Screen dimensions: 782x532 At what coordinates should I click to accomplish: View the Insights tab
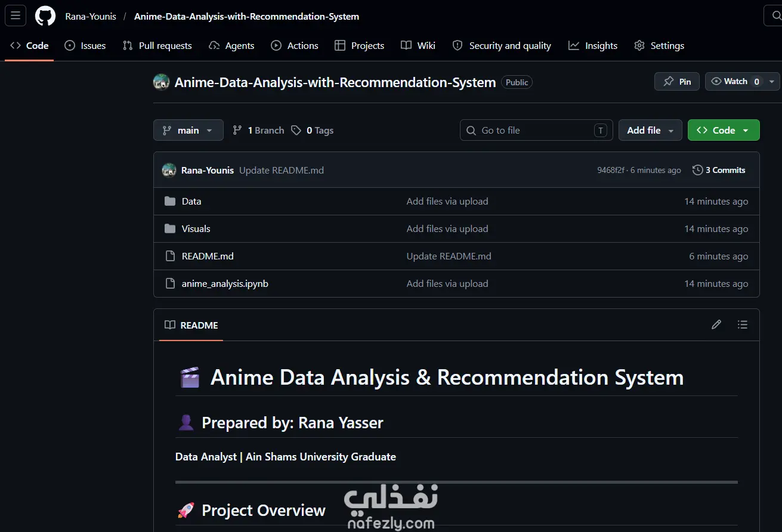tap(593, 45)
